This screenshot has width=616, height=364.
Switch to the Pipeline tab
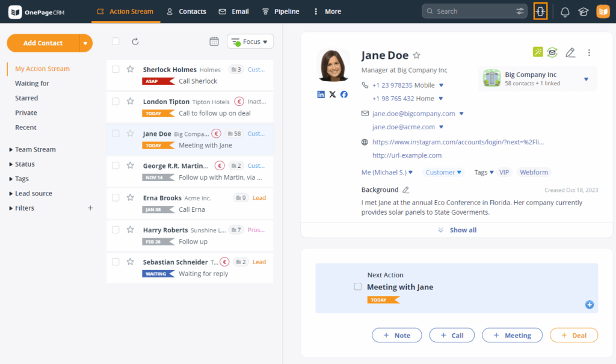(285, 11)
